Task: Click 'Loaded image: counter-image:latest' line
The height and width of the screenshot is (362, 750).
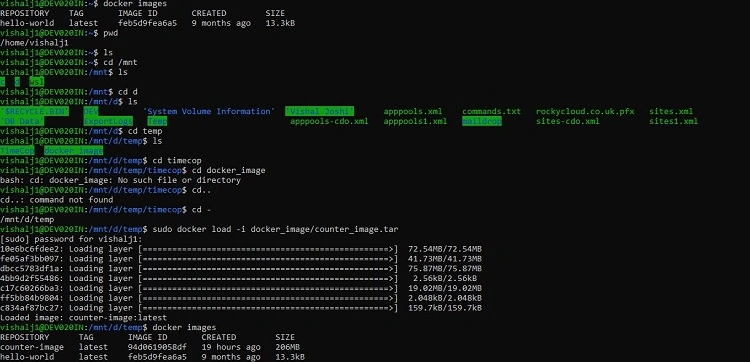Action: pyautogui.click(x=84, y=318)
